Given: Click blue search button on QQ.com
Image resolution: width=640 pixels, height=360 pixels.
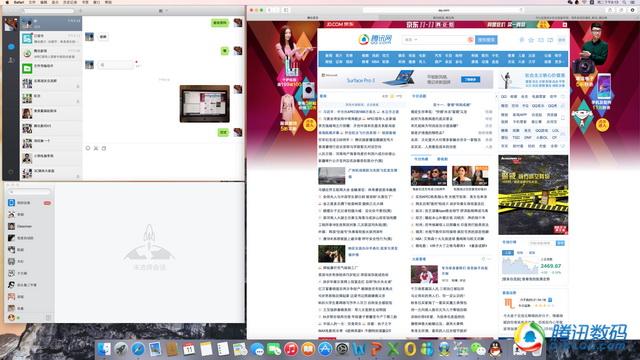Looking at the screenshot, I should pos(486,40).
